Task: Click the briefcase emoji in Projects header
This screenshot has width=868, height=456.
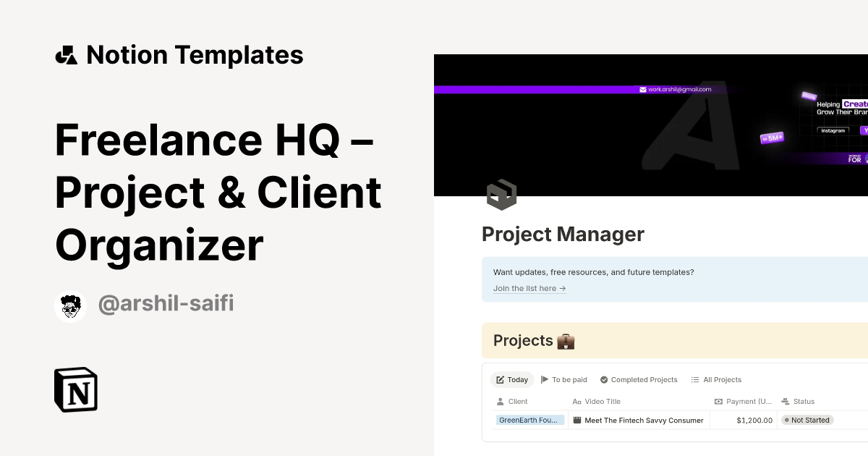Action: (566, 340)
